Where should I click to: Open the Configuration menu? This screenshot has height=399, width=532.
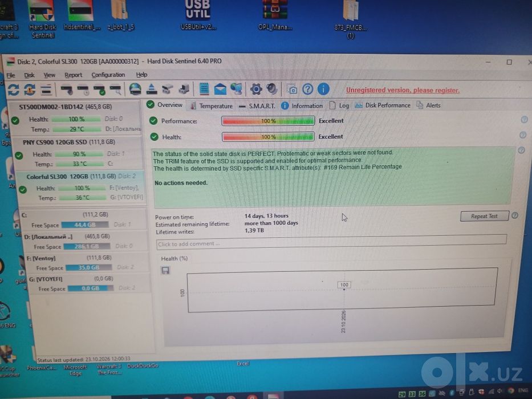click(x=108, y=75)
